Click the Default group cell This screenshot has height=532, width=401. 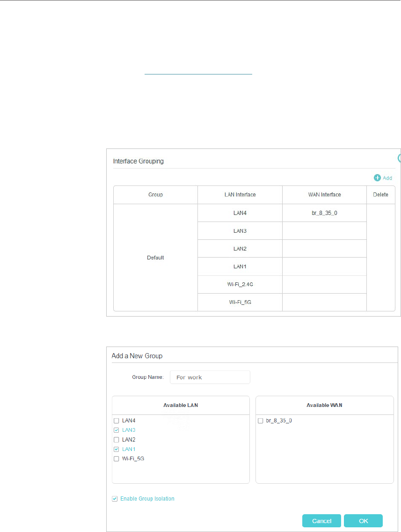[x=156, y=258]
